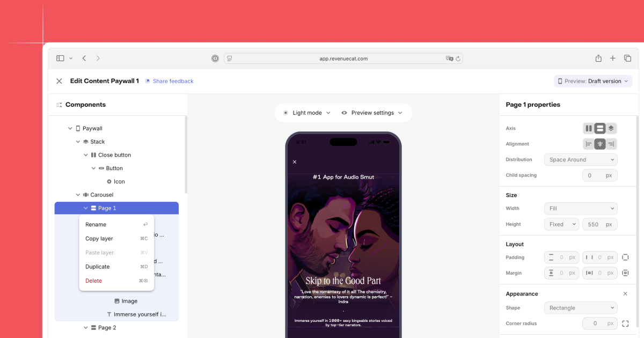Collapse the Page 1 tree node
Image resolution: width=644 pixels, height=338 pixels.
point(86,208)
